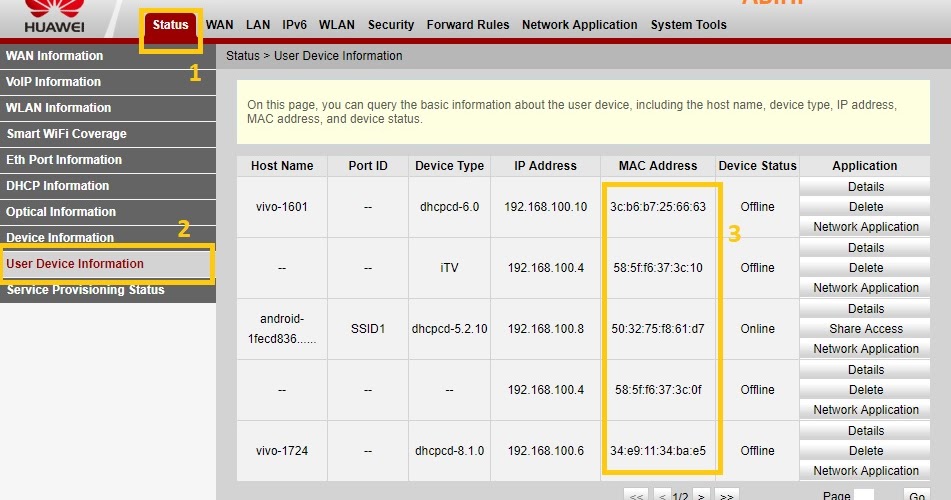Click the Application column header

[x=864, y=166]
